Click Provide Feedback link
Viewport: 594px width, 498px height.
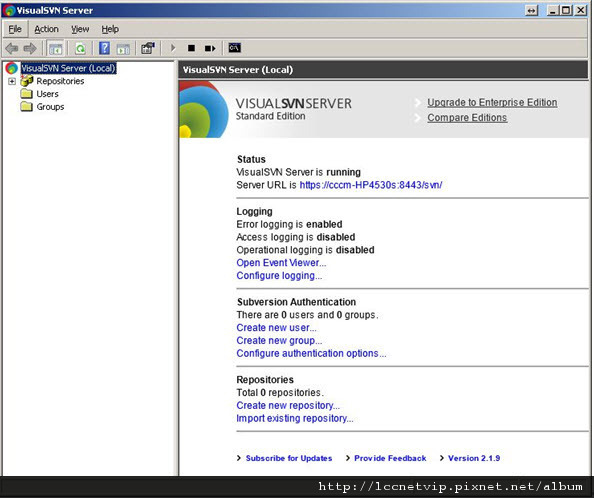(x=390, y=458)
